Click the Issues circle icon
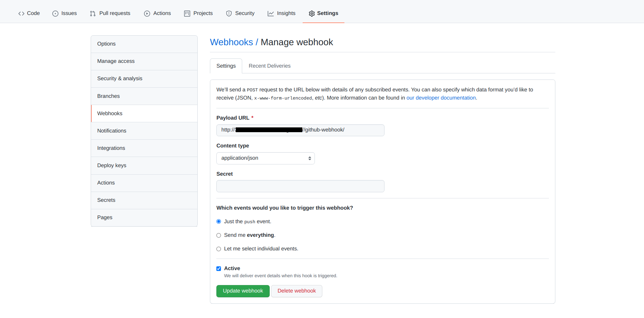This screenshot has width=644, height=318. click(55, 14)
